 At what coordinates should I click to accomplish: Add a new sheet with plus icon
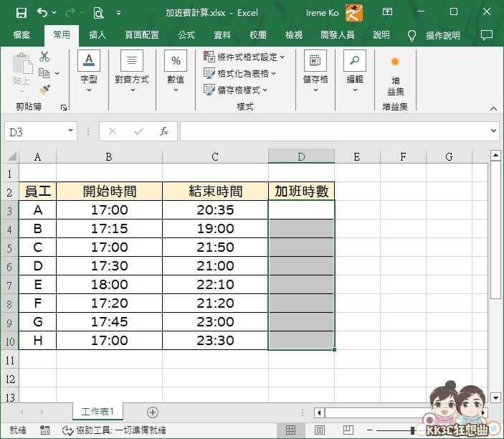click(153, 412)
